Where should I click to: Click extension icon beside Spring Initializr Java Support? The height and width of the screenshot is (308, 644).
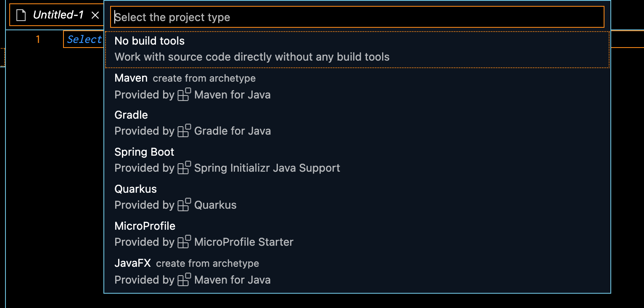pyautogui.click(x=184, y=168)
